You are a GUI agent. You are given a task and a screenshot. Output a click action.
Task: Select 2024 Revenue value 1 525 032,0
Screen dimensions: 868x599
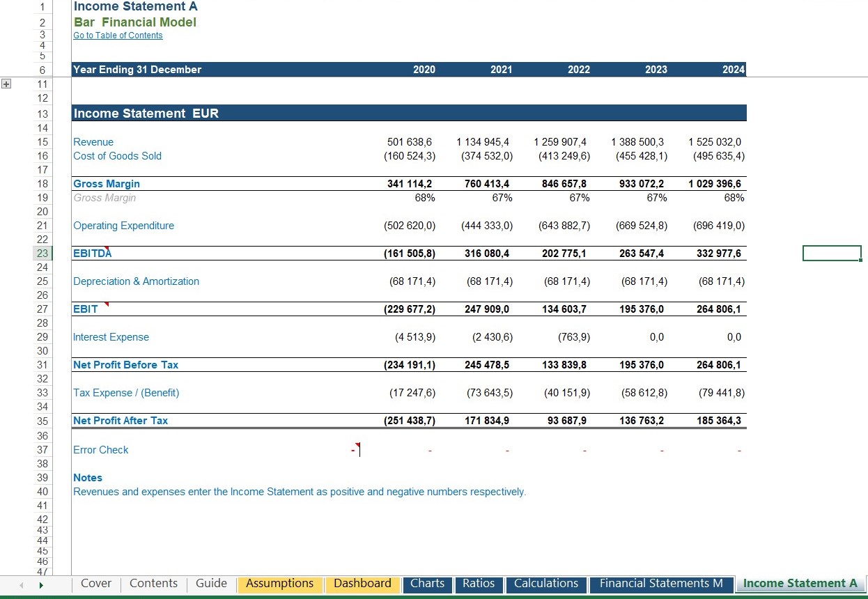(x=715, y=142)
